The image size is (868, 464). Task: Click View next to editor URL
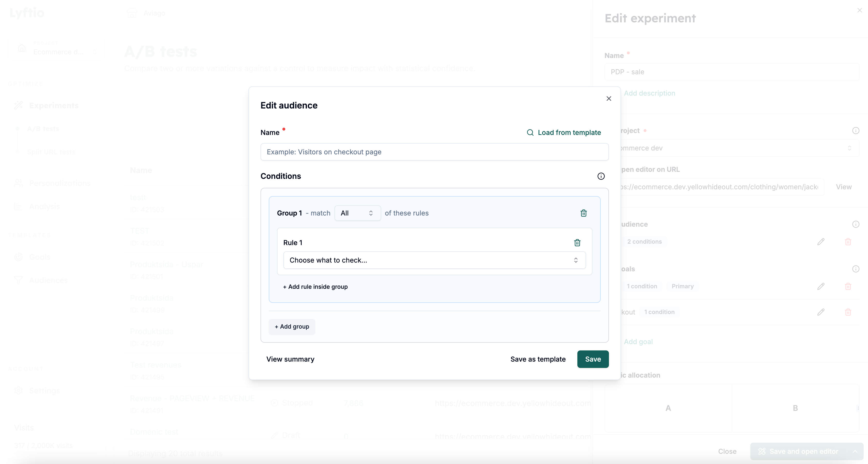click(843, 187)
